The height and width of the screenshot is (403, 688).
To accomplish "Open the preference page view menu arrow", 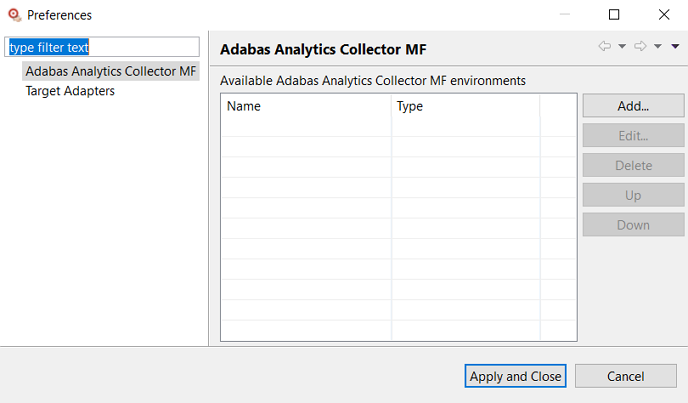I will pyautogui.click(x=675, y=47).
